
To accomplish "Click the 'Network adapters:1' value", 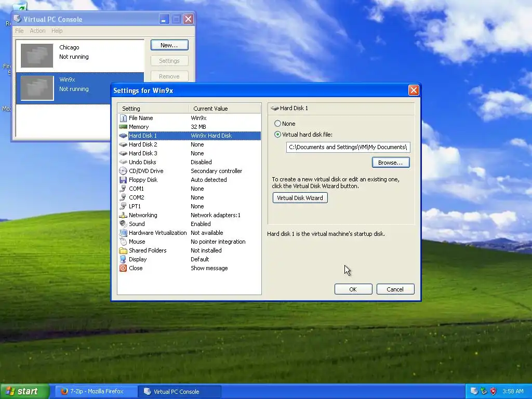I will pyautogui.click(x=216, y=215).
